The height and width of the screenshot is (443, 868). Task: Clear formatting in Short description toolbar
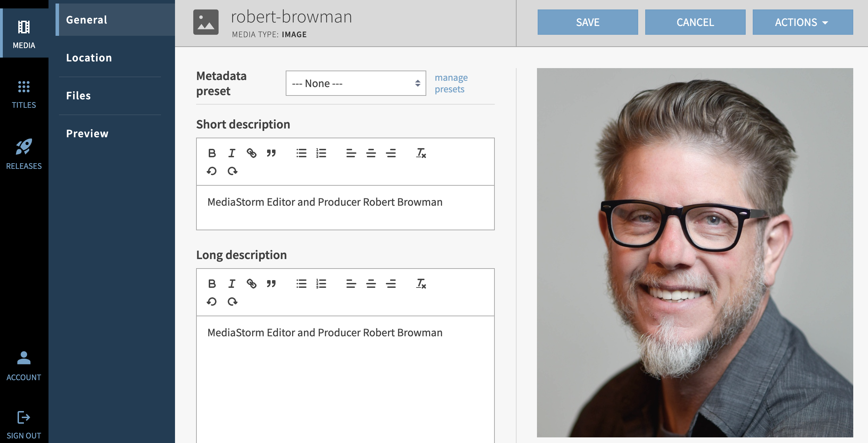click(x=421, y=153)
